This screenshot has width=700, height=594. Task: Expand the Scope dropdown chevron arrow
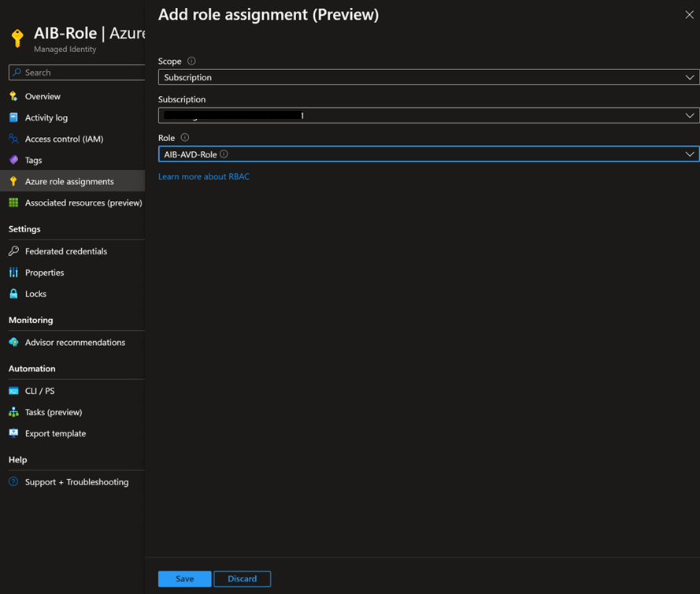coord(689,77)
